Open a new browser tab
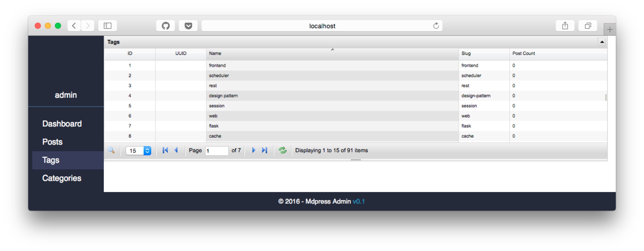Screen dimensions: 644x251 click(x=610, y=30)
